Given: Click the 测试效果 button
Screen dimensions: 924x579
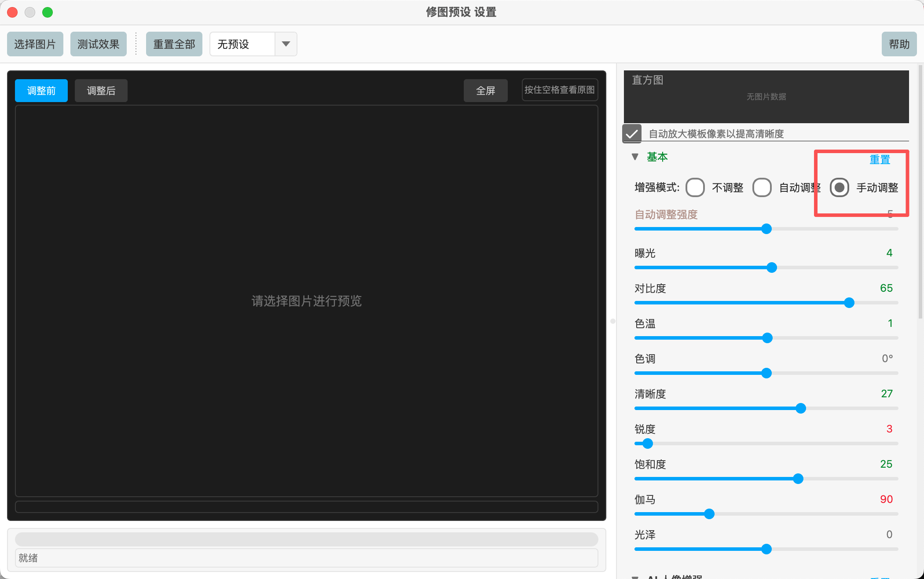Looking at the screenshot, I should pyautogui.click(x=99, y=44).
